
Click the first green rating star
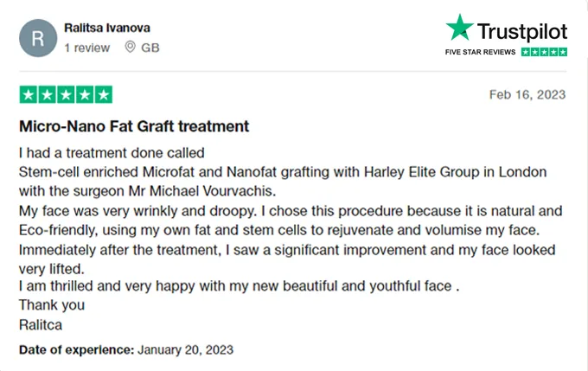pyautogui.click(x=29, y=94)
